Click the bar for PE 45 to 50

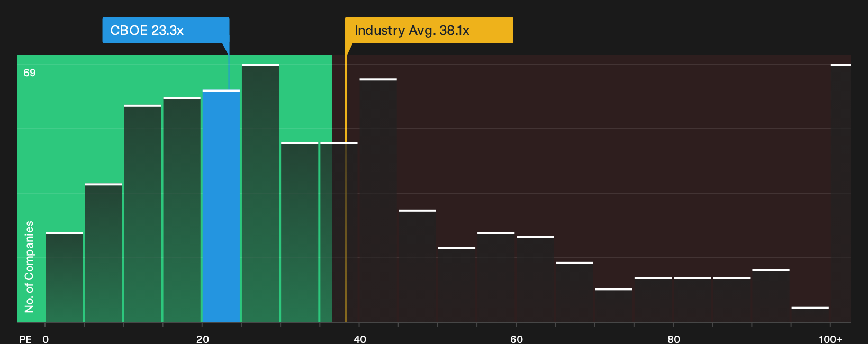[418, 266]
